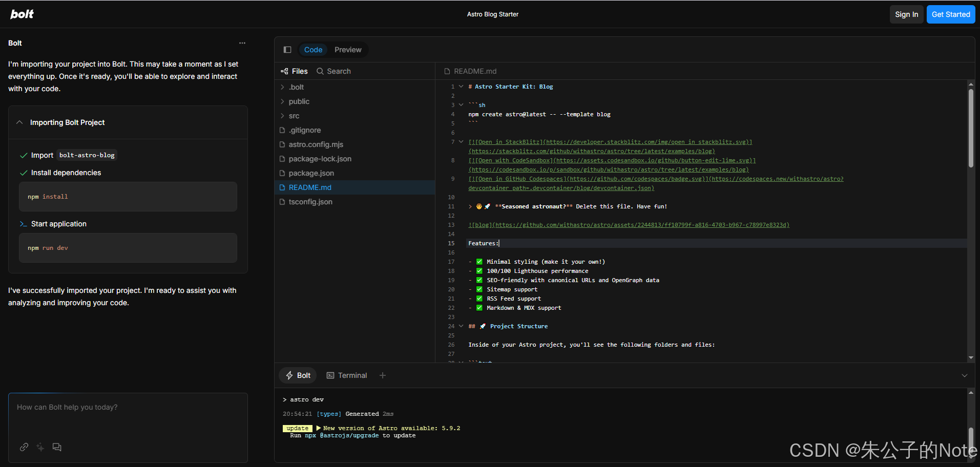Expand the .bolt folder
The image size is (980, 467).
[x=282, y=87]
